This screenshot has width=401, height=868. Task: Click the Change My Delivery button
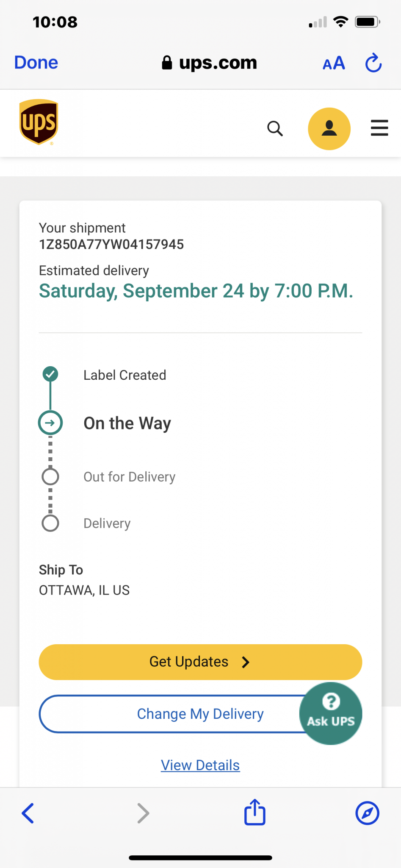pos(200,714)
